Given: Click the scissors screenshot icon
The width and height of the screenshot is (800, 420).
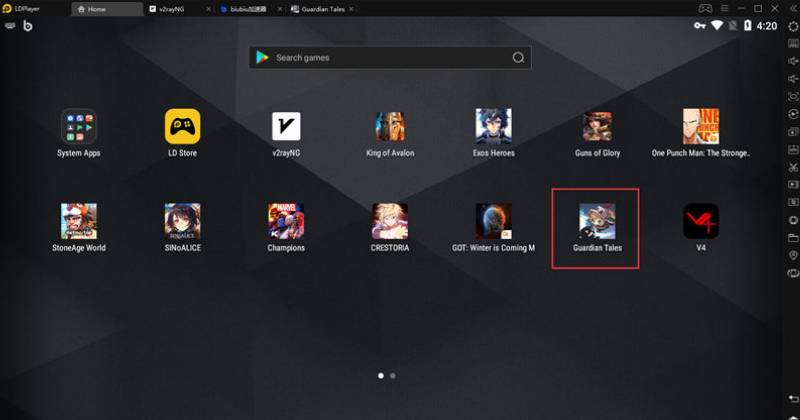Looking at the screenshot, I should tap(793, 167).
